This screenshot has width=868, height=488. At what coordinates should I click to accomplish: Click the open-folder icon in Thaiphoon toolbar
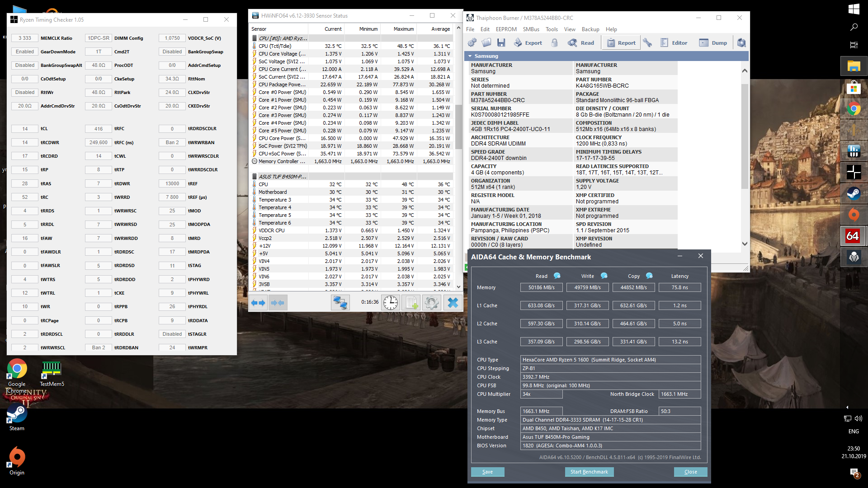[x=486, y=42]
